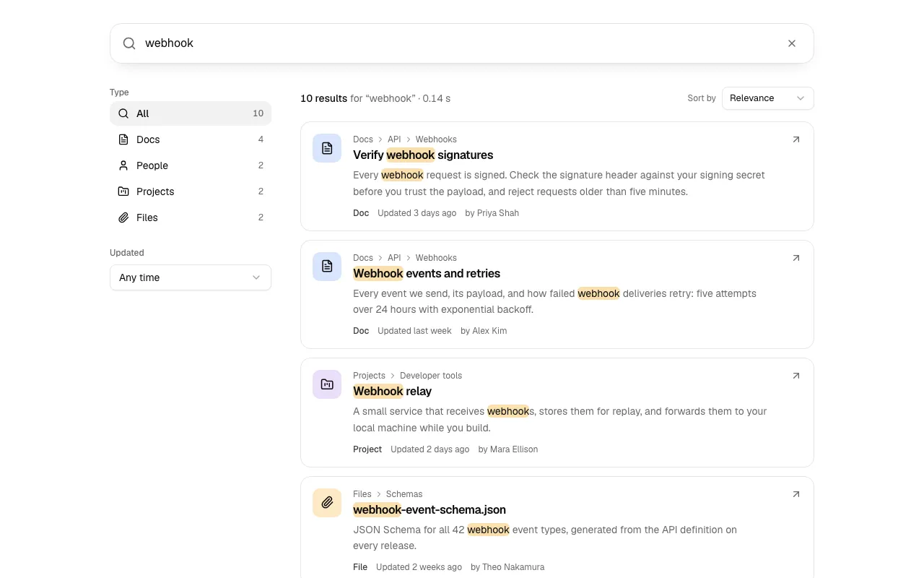The width and height of the screenshot is (924, 578).
Task: Click Webhooks breadcrumb in Verify webhook signatures card
Action: coord(436,139)
